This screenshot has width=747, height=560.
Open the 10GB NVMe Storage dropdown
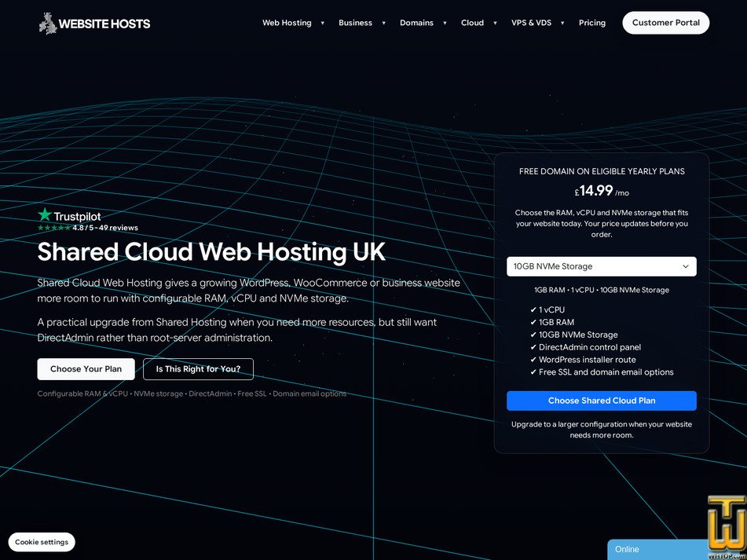pyautogui.click(x=601, y=266)
